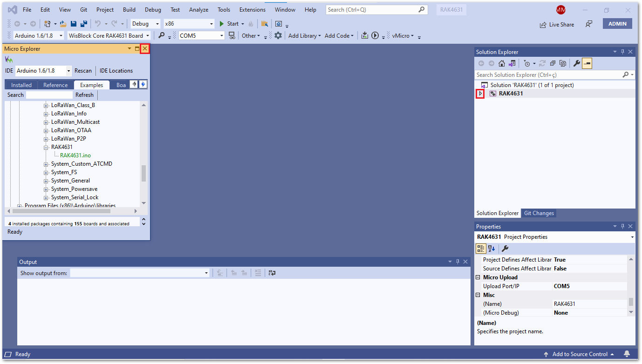Switch to the Reference tab

pos(55,85)
